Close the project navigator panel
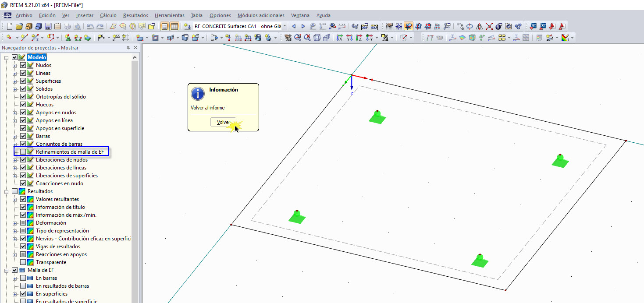 click(x=135, y=48)
